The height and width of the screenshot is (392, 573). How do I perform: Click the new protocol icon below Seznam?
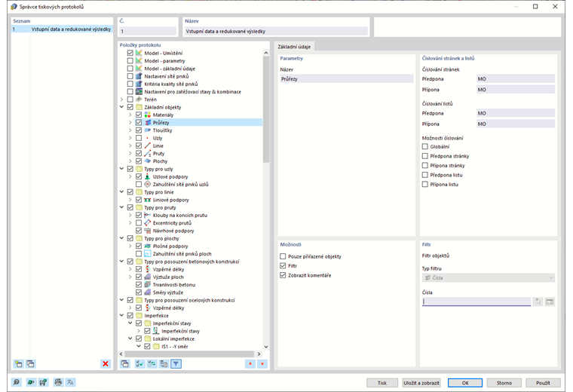(18, 363)
